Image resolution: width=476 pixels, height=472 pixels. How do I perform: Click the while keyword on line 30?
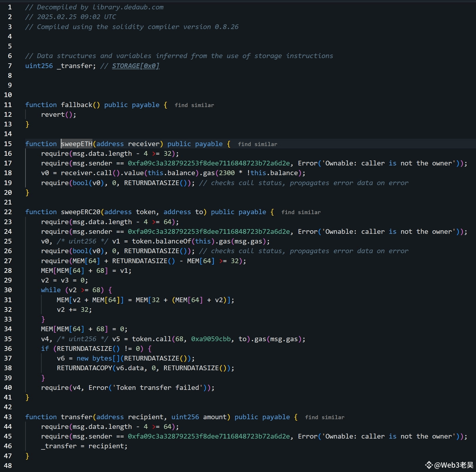pyautogui.click(x=50, y=290)
